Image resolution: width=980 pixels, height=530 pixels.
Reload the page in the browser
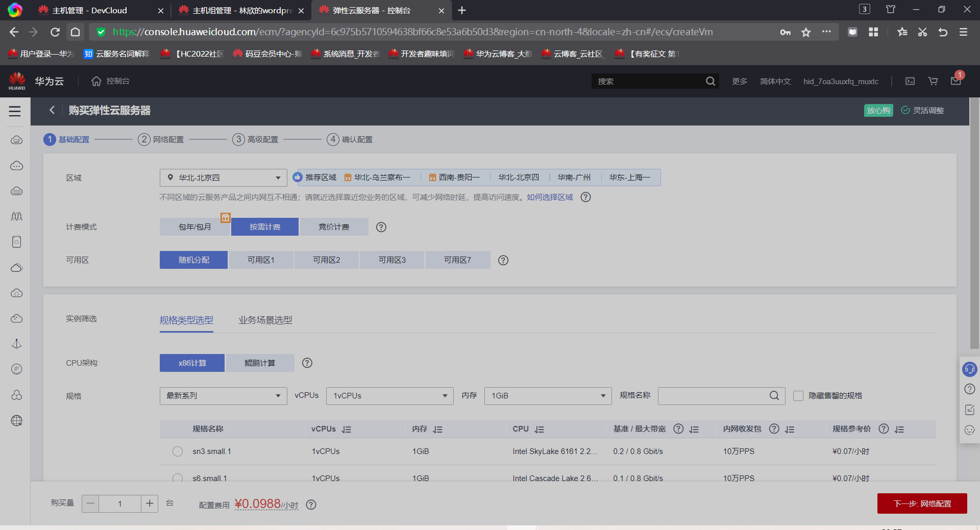coord(55,32)
